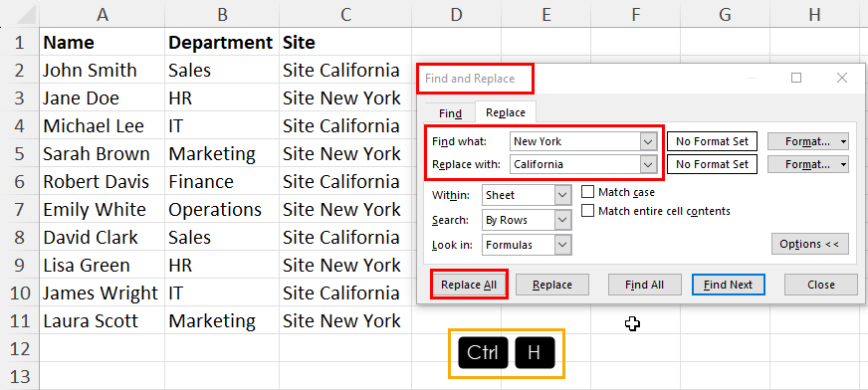Image resolution: width=868 pixels, height=390 pixels.
Task: Select the Finance department cell
Action: (x=222, y=181)
